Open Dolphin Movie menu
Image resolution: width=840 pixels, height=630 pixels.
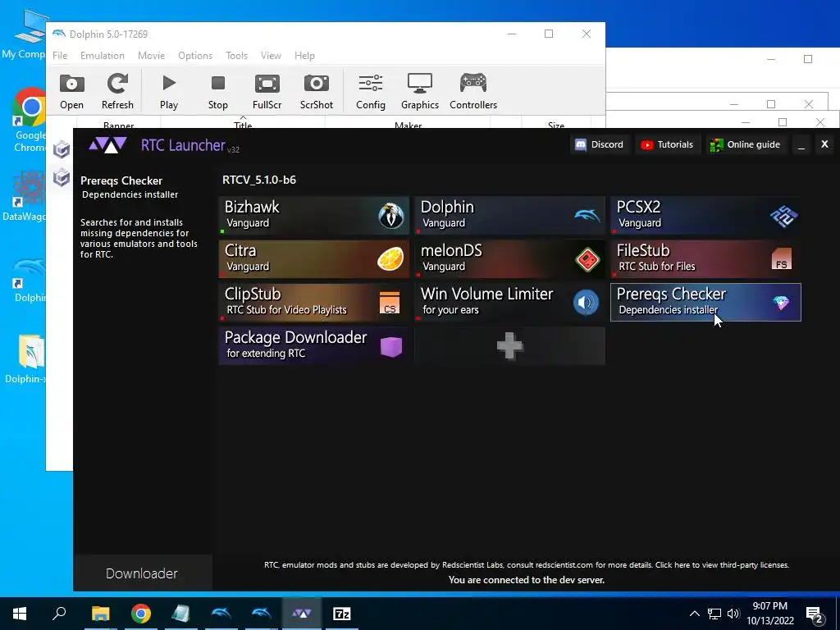[151, 56]
